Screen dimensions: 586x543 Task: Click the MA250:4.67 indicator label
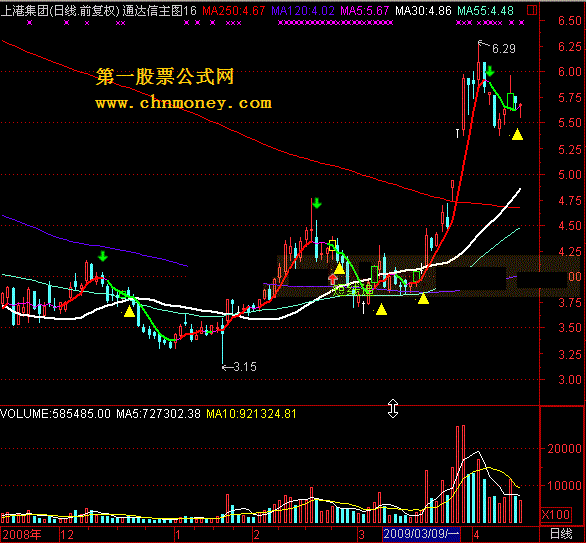coord(234,10)
